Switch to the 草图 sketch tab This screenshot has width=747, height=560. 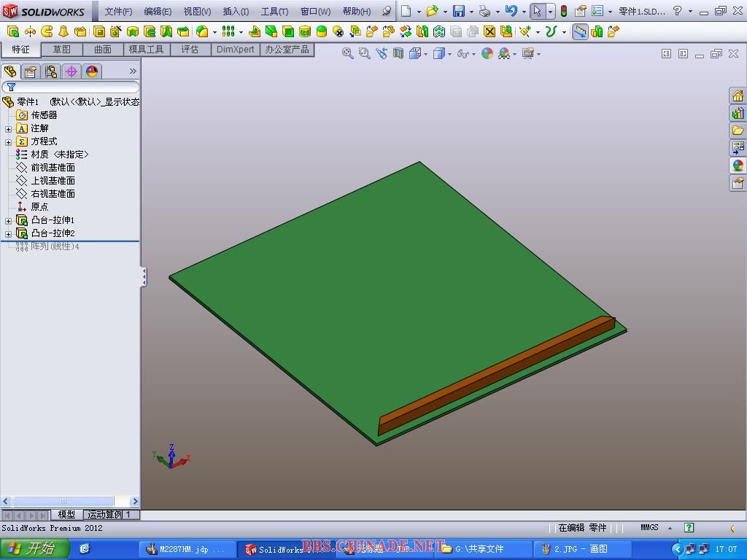pos(62,49)
